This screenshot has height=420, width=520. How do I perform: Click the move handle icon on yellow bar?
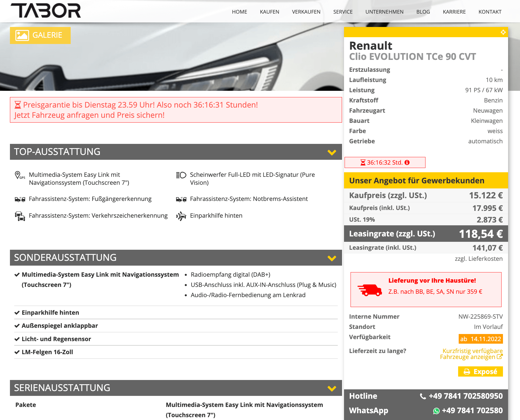point(503,32)
